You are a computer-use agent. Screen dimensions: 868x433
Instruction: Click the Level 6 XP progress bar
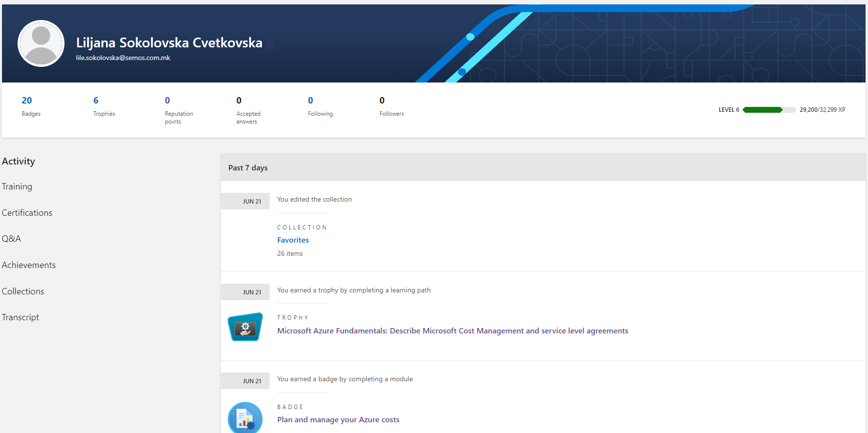tap(769, 110)
